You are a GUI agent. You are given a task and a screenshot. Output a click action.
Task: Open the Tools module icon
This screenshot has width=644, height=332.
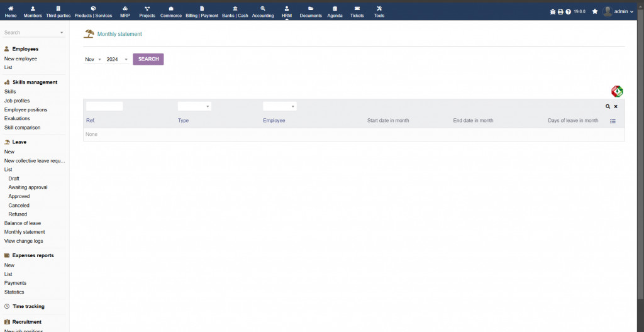[x=379, y=8]
